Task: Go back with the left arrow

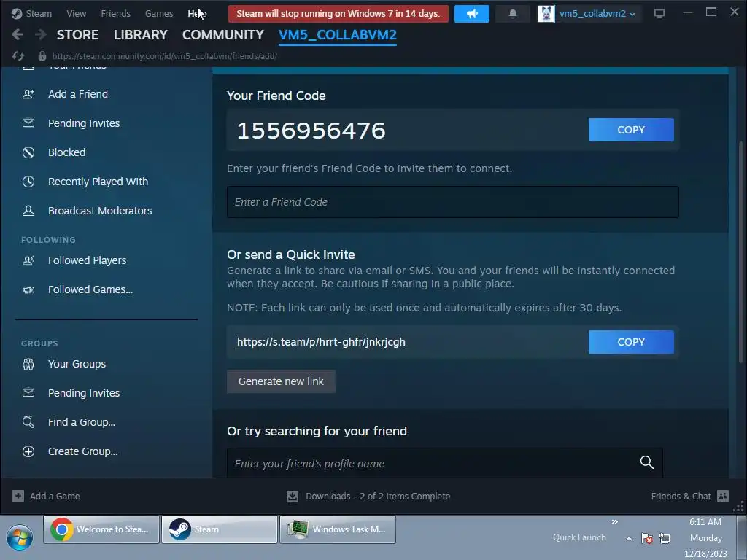Action: pos(18,34)
